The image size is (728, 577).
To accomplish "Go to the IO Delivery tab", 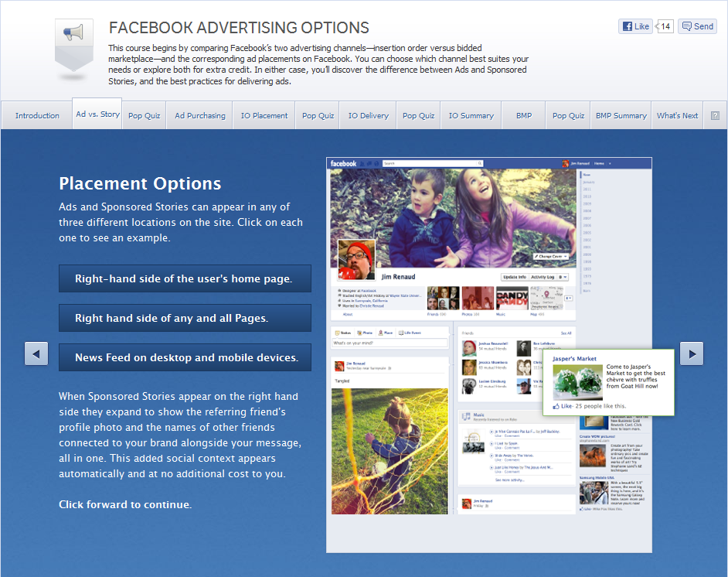I will coord(369,116).
